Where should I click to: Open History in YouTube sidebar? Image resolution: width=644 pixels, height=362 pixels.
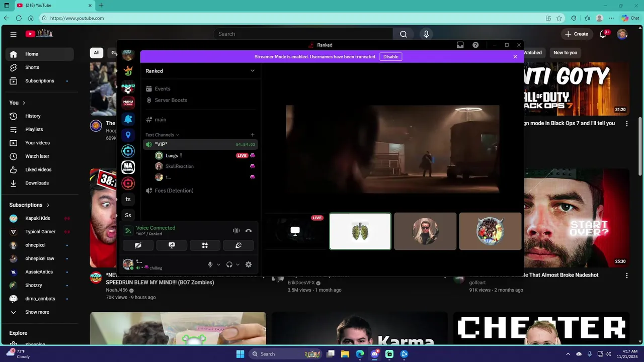(x=40, y=116)
